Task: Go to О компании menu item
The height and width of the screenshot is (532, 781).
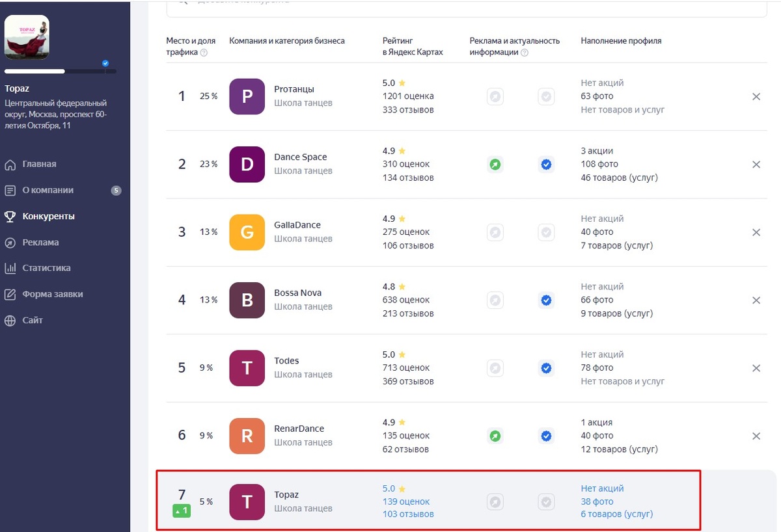Action: pyautogui.click(x=48, y=190)
